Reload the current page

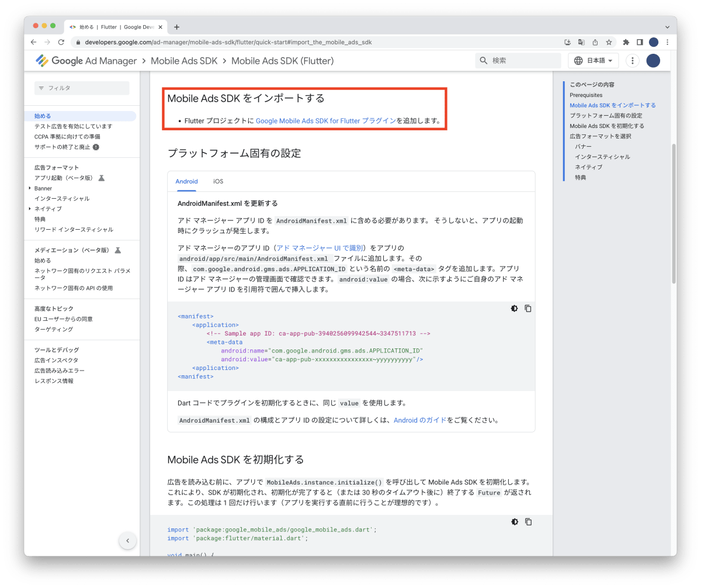61,42
